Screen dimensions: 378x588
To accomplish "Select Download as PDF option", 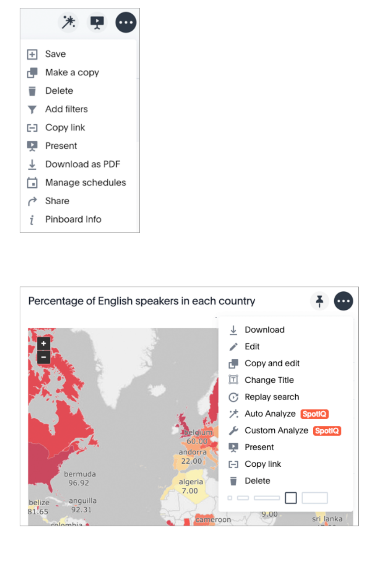I will point(82,164).
